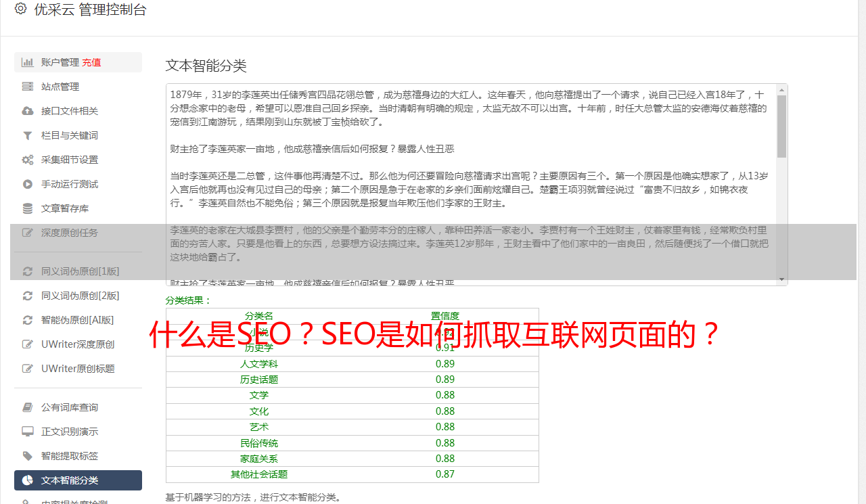Click the gear icon beside 优采云 管理控制台
866x504 pixels.
pos(20,9)
